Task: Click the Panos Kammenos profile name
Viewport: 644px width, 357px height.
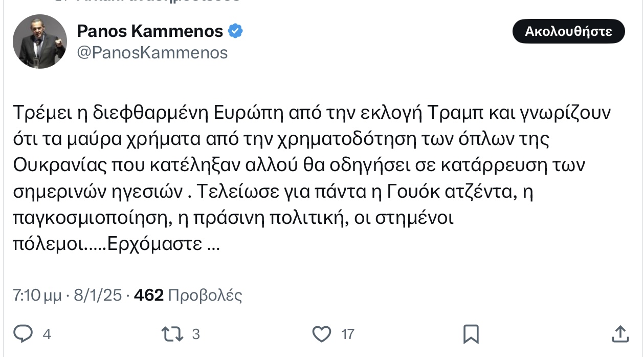Action: coord(148,31)
